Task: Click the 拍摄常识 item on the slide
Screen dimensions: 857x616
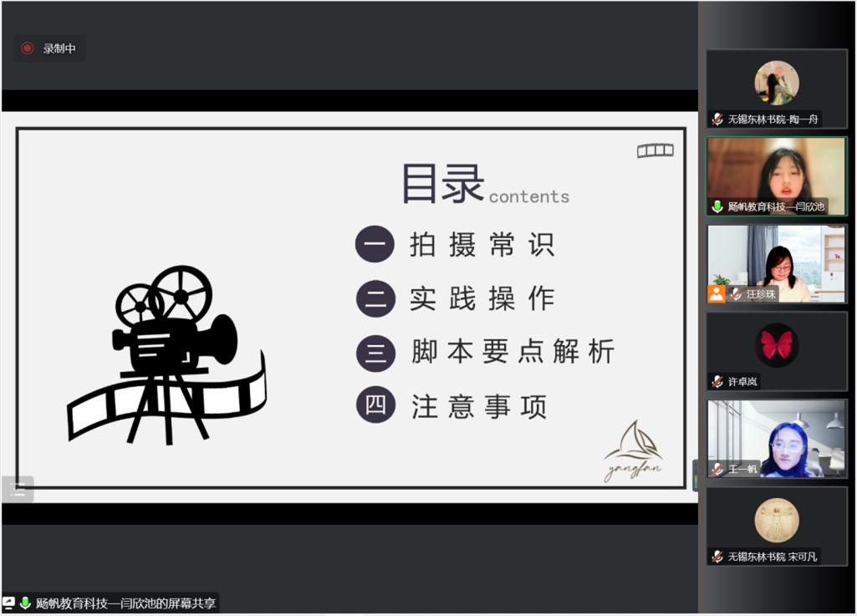Action: click(482, 245)
